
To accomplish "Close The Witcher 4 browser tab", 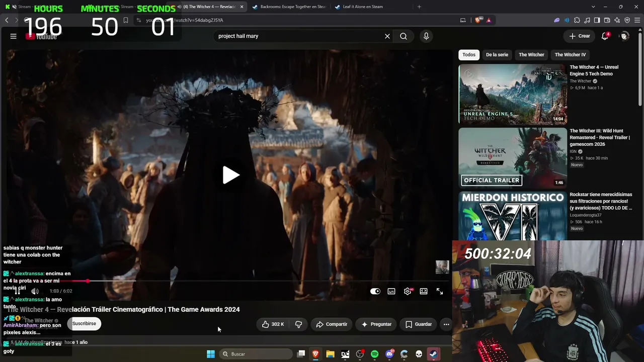I will (x=242, y=7).
